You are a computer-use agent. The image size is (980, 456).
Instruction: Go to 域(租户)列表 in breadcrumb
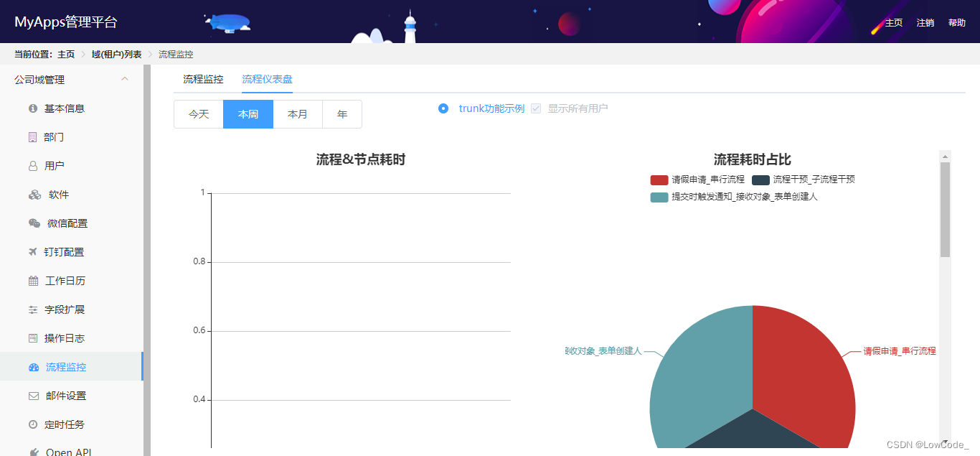[116, 55]
